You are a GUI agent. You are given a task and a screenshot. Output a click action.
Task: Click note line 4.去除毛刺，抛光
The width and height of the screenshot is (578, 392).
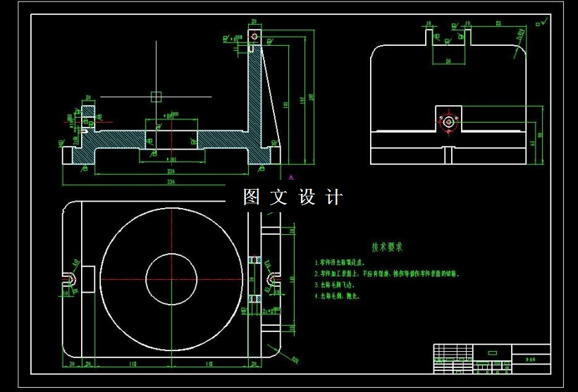tap(337, 295)
